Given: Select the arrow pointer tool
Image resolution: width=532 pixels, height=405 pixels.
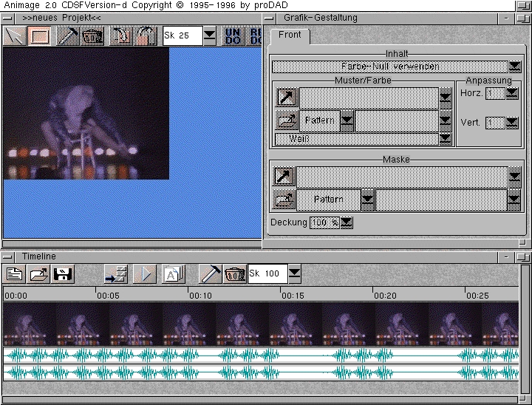Looking at the screenshot, I should (x=15, y=35).
